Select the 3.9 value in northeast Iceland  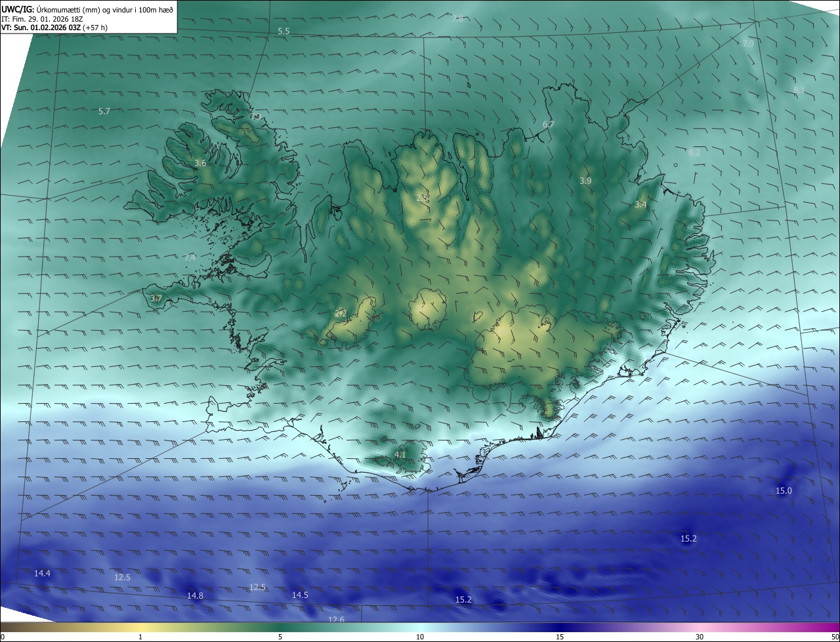point(586,181)
